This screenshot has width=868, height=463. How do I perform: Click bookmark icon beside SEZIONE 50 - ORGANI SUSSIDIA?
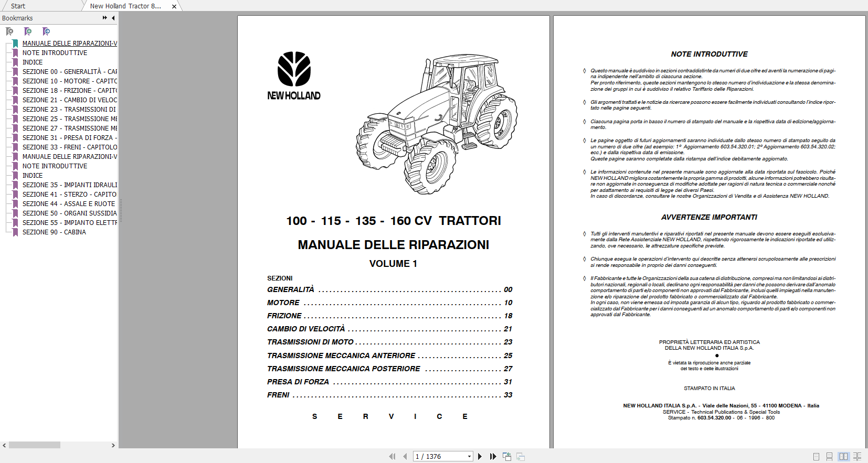[15, 213]
